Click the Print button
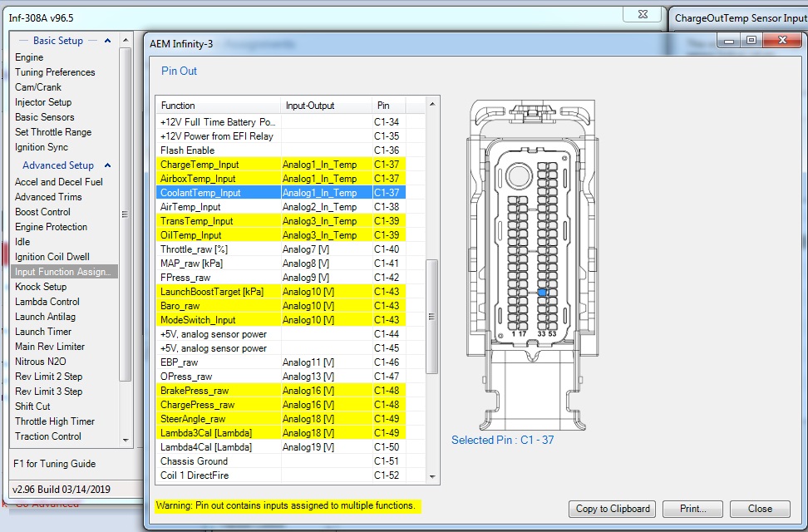 tap(692, 509)
